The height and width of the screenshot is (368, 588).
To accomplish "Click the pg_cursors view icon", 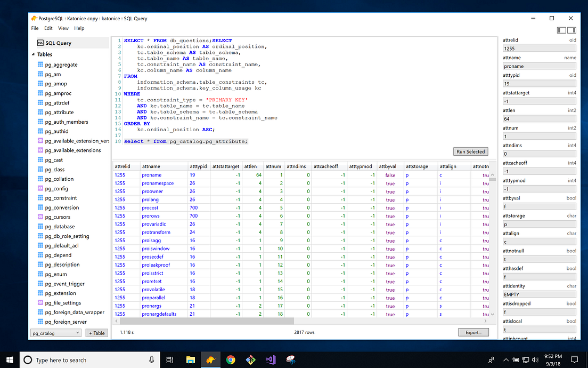I will [40, 217].
